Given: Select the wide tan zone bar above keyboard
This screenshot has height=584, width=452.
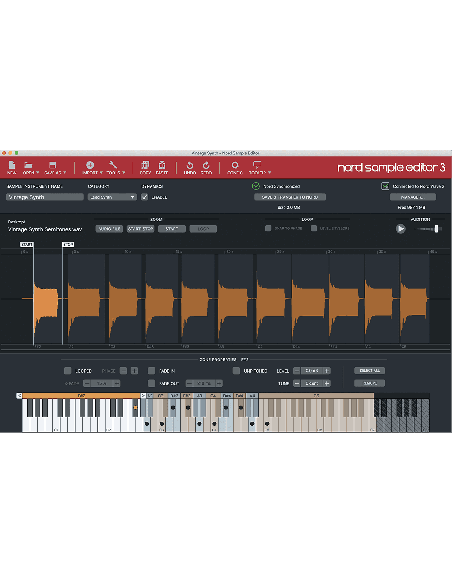Looking at the screenshot, I should 316,396.
